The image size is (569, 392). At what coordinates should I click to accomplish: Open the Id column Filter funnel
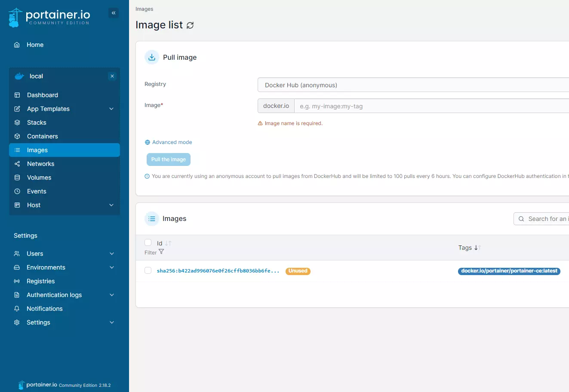(x=161, y=252)
